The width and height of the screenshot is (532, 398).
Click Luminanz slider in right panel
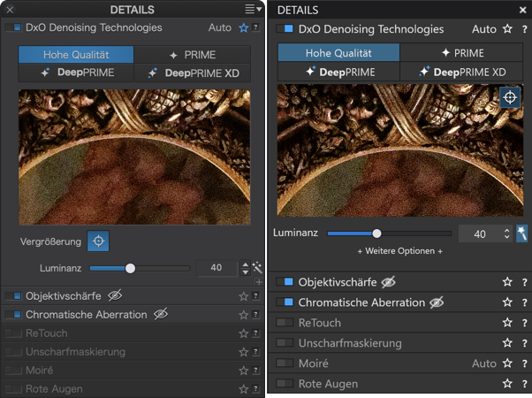[389, 233]
